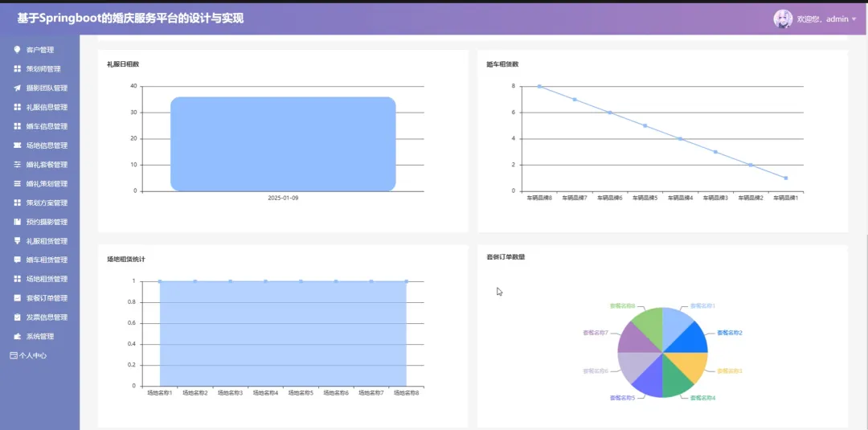Click the 车辆品牌4 axis label
The width and height of the screenshot is (868, 430).
(x=681, y=198)
